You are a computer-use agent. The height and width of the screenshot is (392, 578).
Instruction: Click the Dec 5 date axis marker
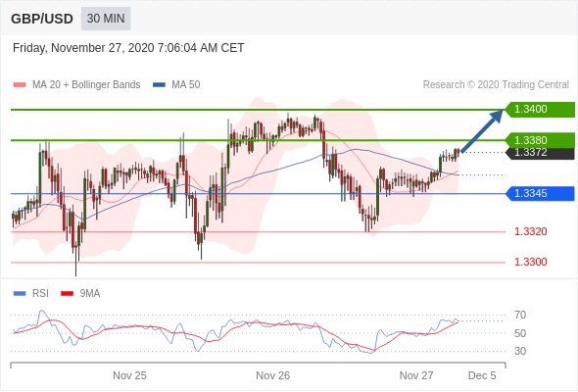tap(482, 375)
